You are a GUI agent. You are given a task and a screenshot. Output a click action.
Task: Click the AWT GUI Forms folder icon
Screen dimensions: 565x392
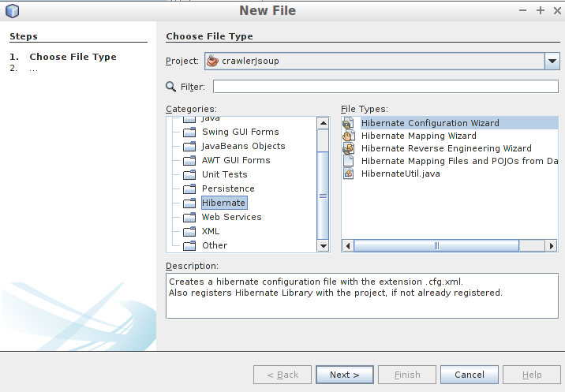(189, 160)
